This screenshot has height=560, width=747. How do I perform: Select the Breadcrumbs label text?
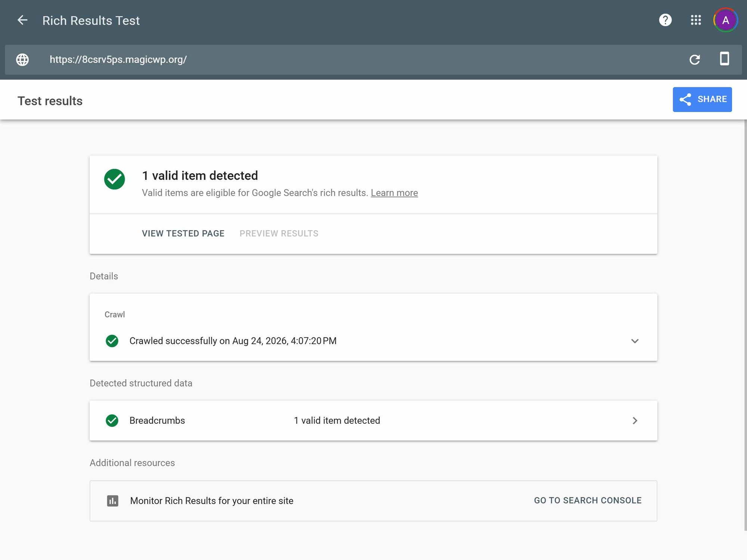[157, 420]
